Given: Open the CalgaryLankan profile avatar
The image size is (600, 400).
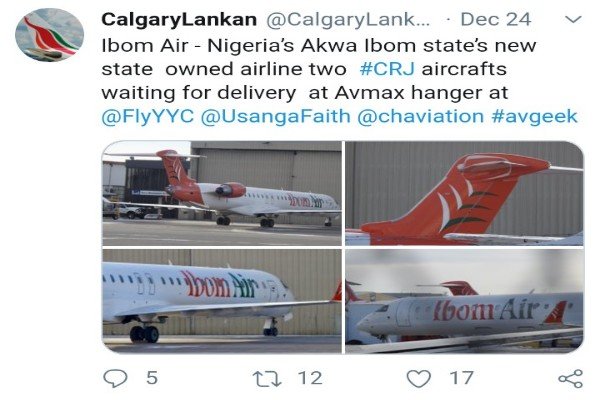Looking at the screenshot, I should pos(49,35).
